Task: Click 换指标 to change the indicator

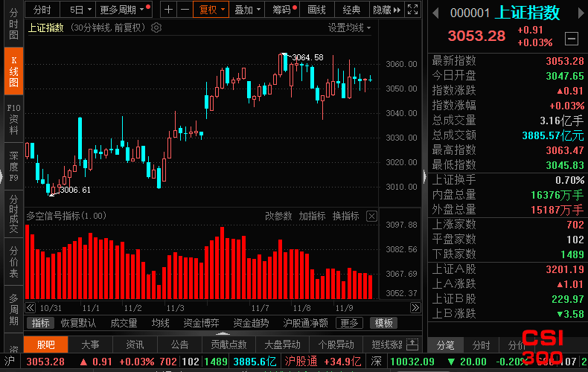Action: click(346, 216)
